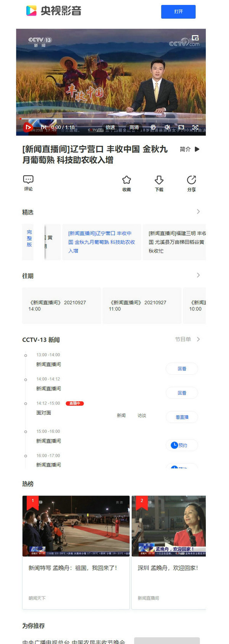The height and width of the screenshot is (644, 229).
Task: Click the 直播中 live badge
Action: pyautogui.click(x=75, y=403)
